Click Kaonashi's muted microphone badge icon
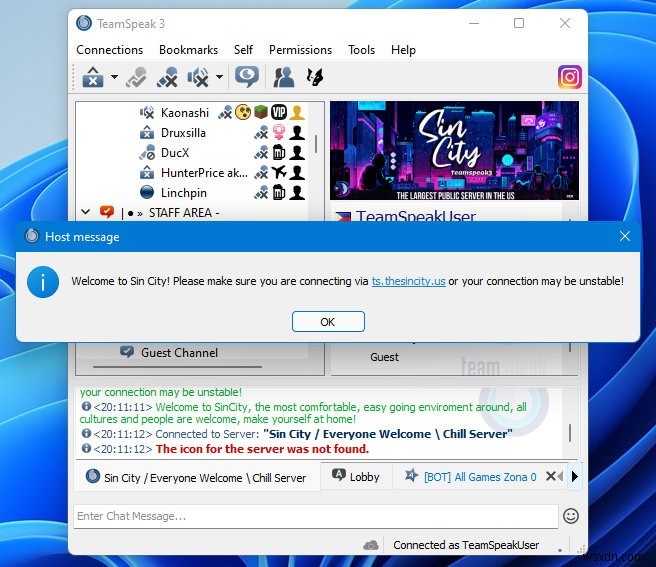This screenshot has width=656, height=567. [225, 112]
